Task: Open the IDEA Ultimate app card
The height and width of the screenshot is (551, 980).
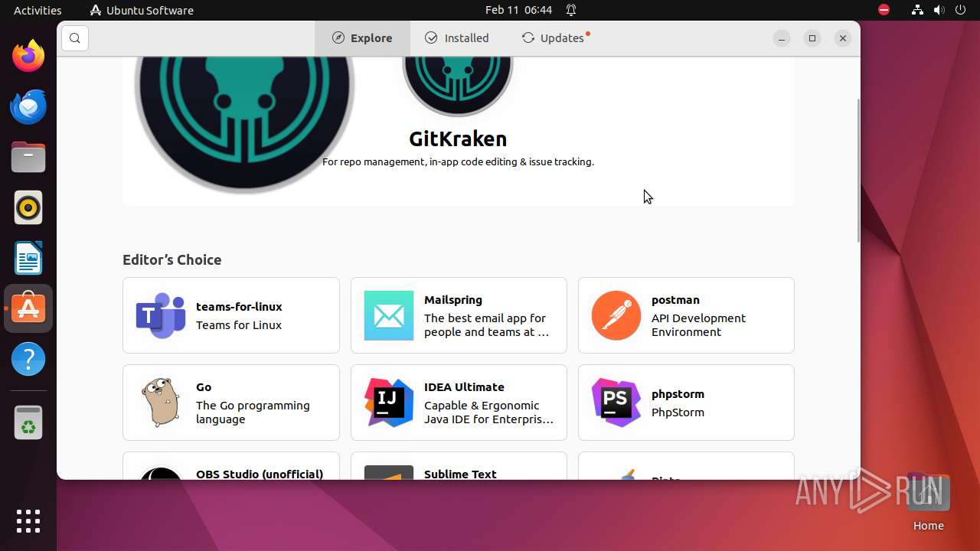Action: (x=459, y=403)
